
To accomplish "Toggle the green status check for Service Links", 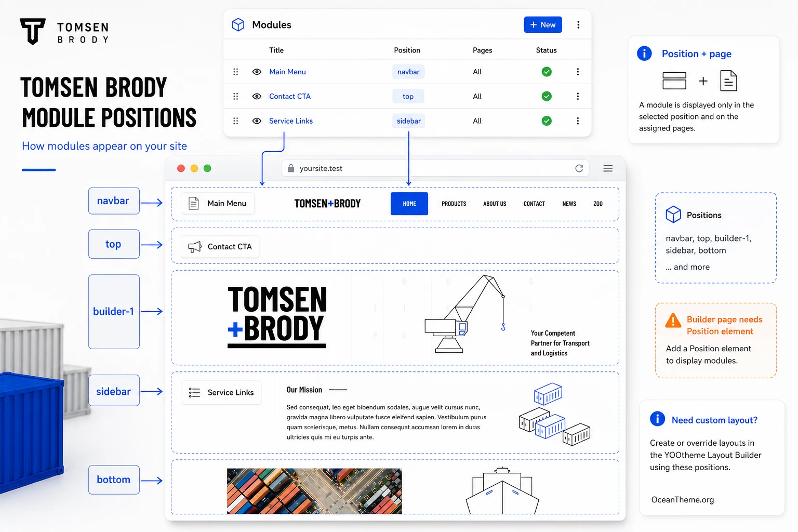I will 547,121.
